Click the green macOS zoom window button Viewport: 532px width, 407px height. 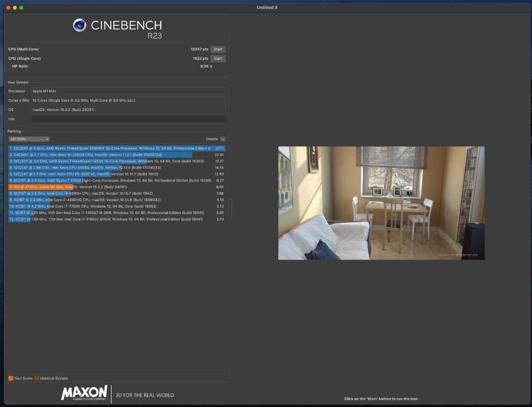click(x=21, y=8)
